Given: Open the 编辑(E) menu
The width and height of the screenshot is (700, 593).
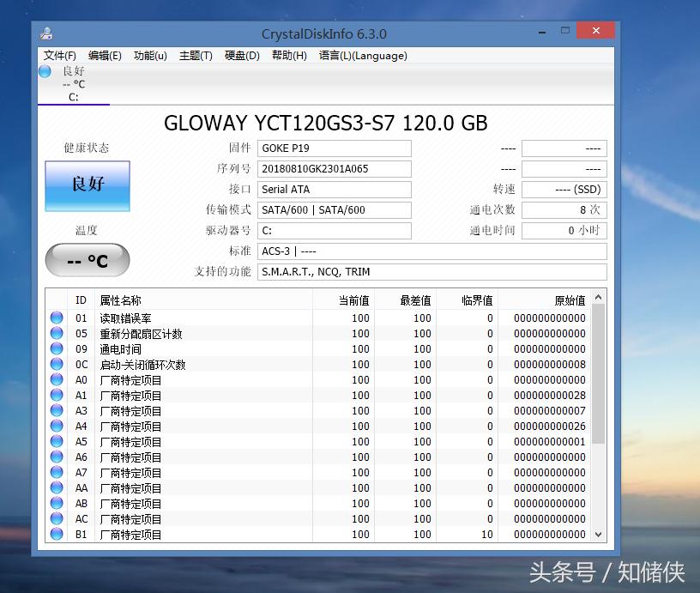Looking at the screenshot, I should tap(103, 56).
